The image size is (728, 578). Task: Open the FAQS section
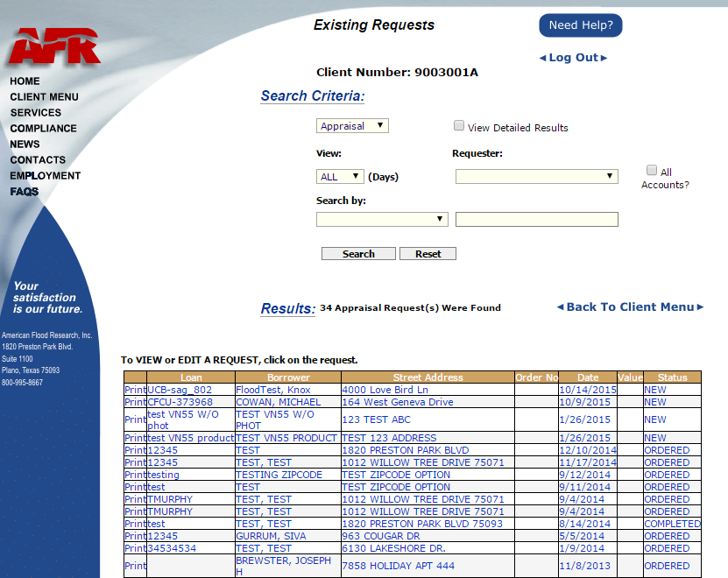pos(24,191)
